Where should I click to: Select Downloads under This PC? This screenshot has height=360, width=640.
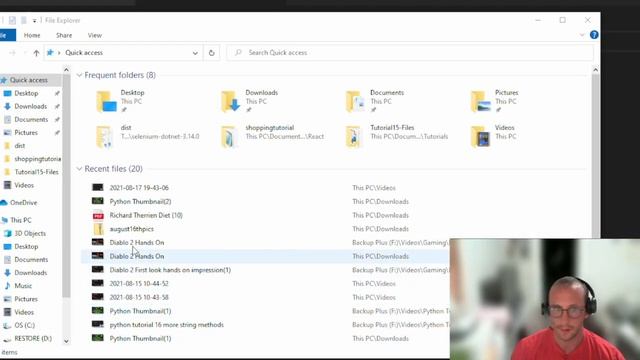tap(31, 273)
